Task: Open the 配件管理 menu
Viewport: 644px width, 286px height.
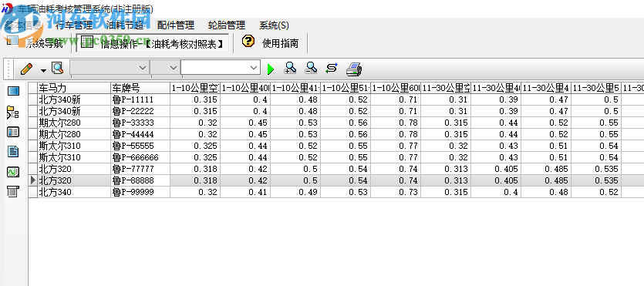Action: [x=176, y=25]
